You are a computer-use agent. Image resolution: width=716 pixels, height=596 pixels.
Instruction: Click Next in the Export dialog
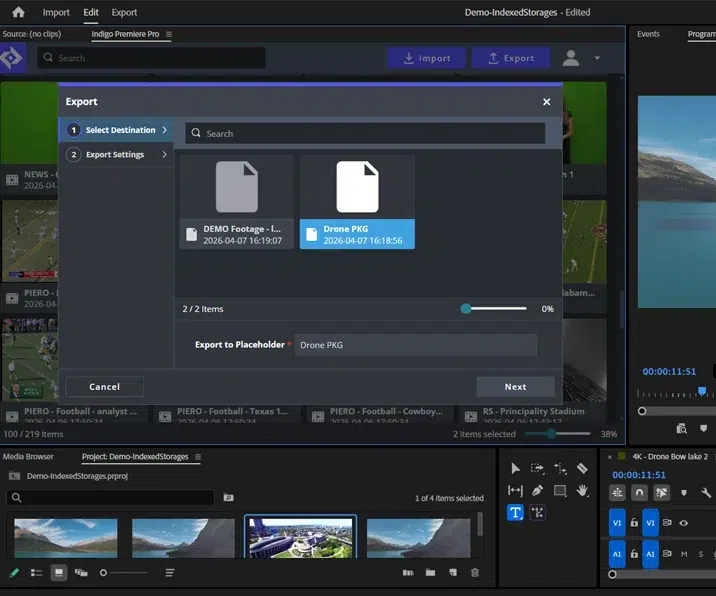click(x=515, y=387)
